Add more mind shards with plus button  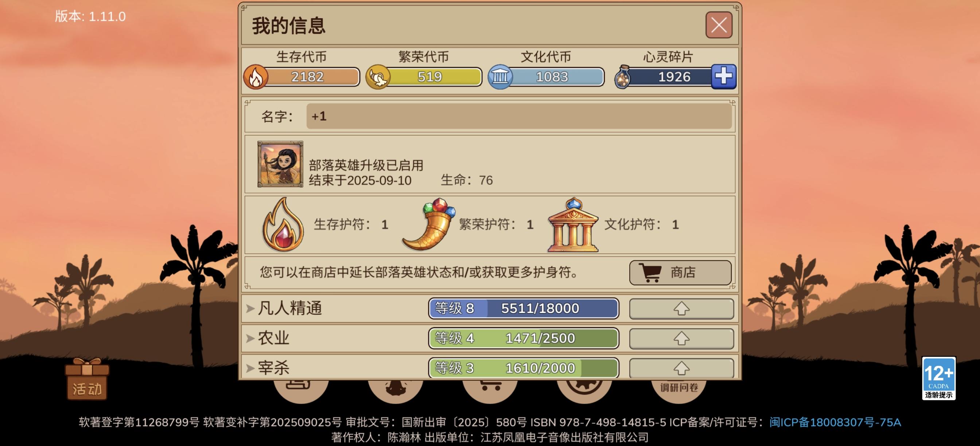point(724,77)
